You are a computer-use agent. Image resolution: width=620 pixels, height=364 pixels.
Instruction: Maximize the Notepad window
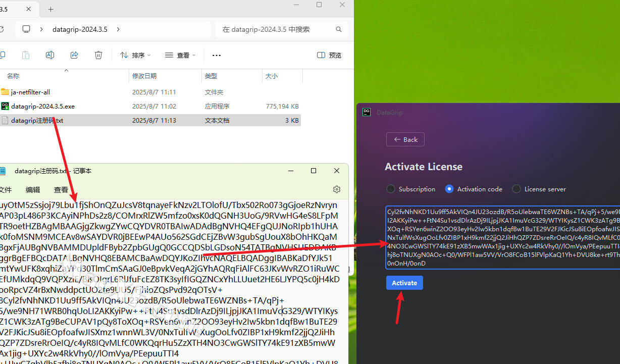pyautogui.click(x=314, y=171)
